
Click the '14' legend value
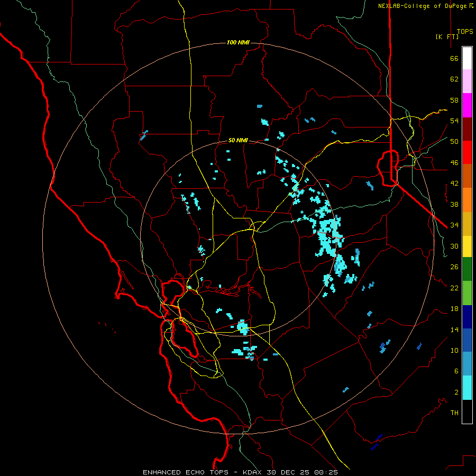(x=454, y=329)
